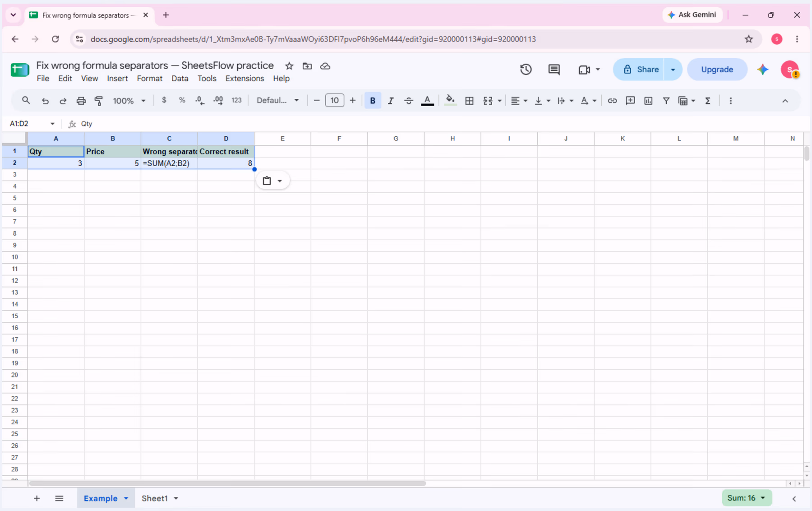
Task: Open the paste options clipboard button
Action: [x=272, y=181]
